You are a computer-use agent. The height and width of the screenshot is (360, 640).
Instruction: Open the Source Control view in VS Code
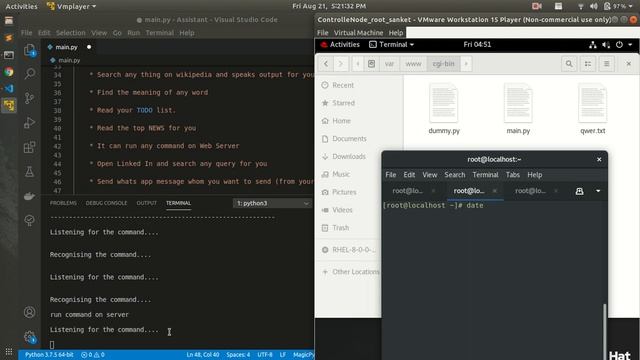29,98
